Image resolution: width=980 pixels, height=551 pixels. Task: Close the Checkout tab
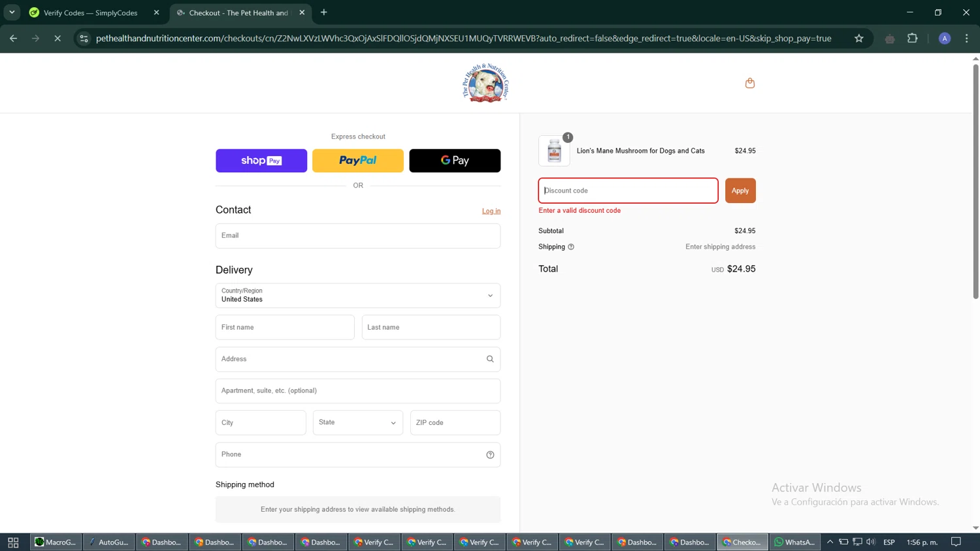click(302, 12)
